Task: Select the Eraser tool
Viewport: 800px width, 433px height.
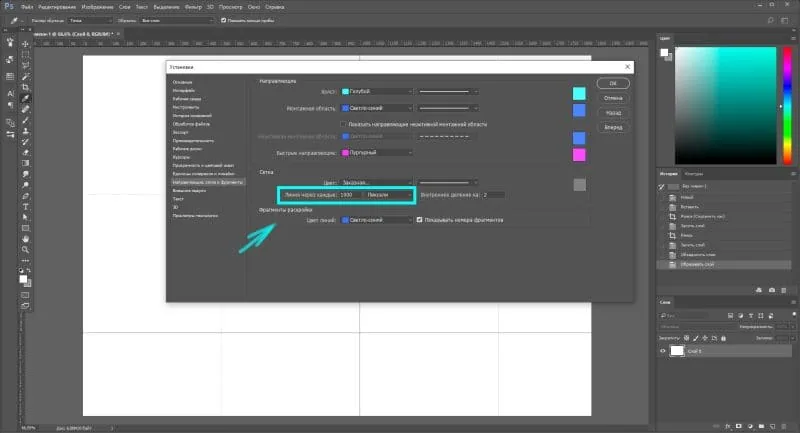Action: 25,152
